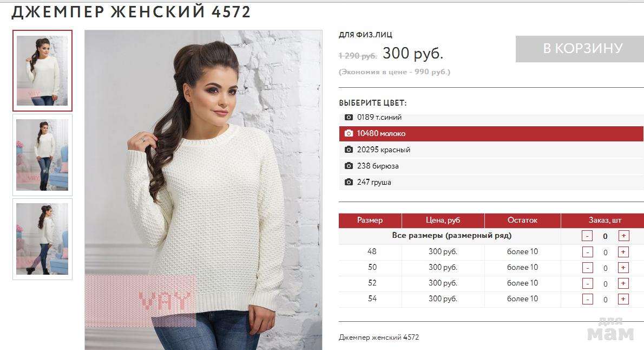644x350 pixels.
Task: Click camera icon next to 10480 молоко
Action: coord(349,133)
